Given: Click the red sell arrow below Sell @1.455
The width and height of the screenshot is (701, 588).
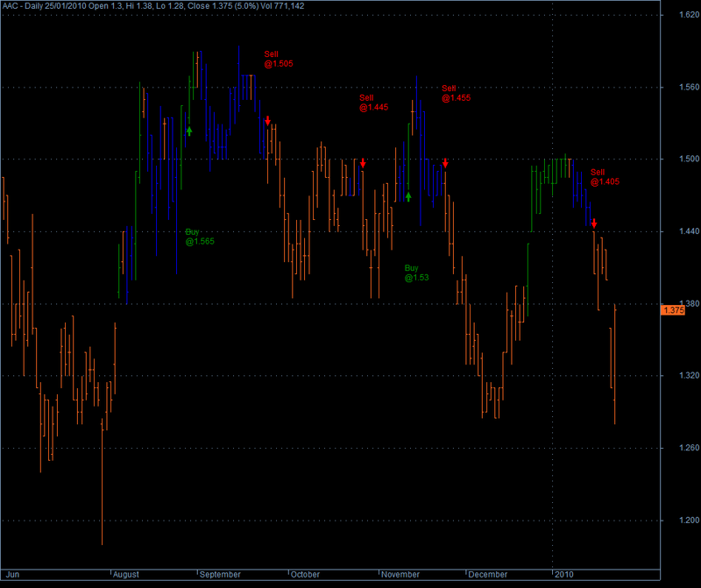Looking at the screenshot, I should 445,163.
